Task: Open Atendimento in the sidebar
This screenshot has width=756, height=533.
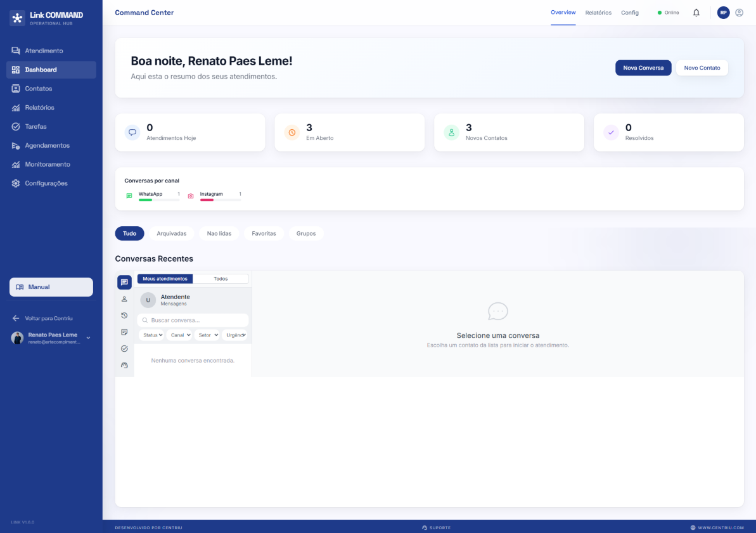Action: (x=51, y=51)
